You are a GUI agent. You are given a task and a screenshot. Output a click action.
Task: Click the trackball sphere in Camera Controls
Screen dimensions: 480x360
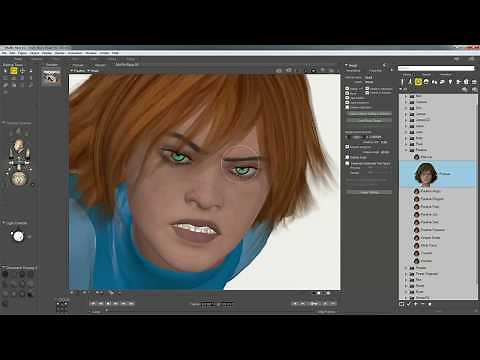[x=19, y=179]
